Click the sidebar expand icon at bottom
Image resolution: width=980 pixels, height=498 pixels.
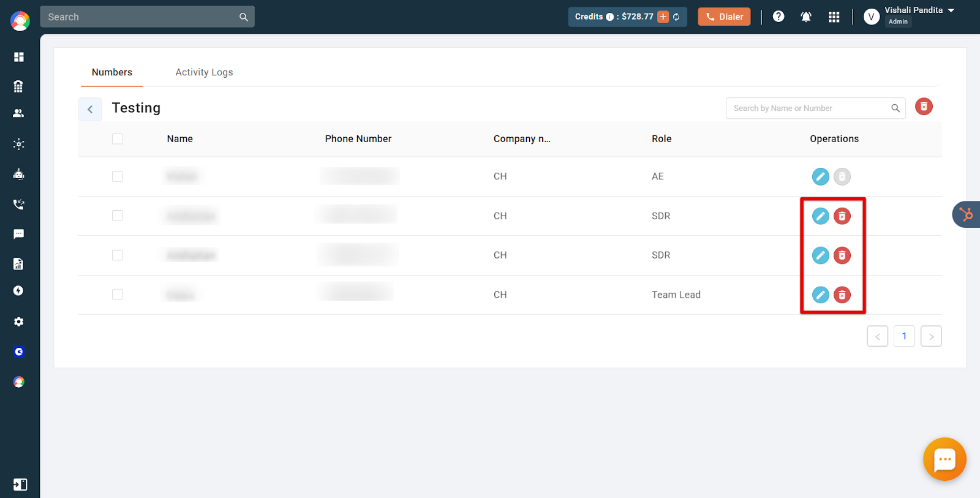[20, 485]
